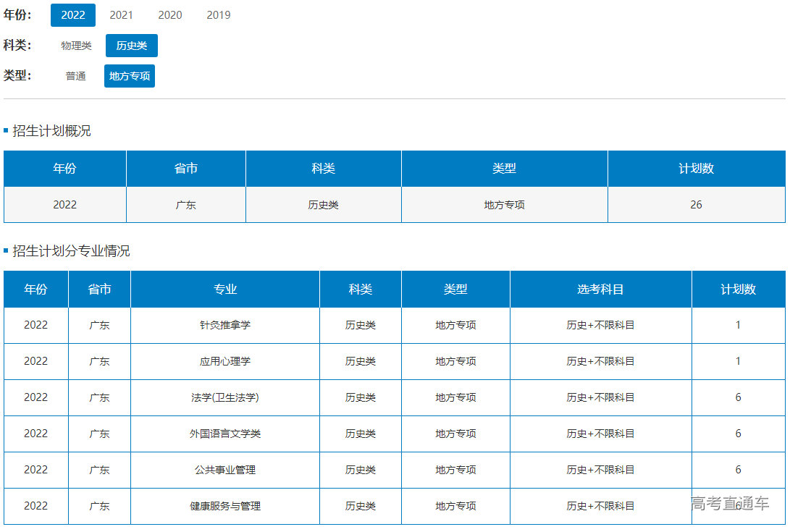Click the 招生计划概况 section heading

51,131
